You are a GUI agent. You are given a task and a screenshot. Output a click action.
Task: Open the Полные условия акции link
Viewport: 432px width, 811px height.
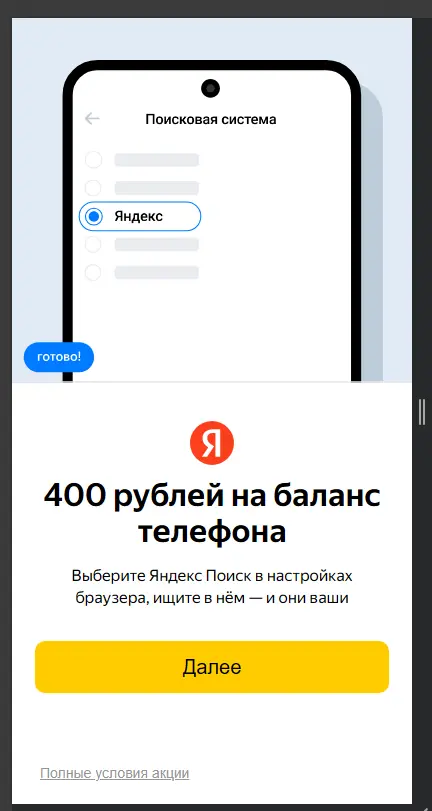coord(114,773)
